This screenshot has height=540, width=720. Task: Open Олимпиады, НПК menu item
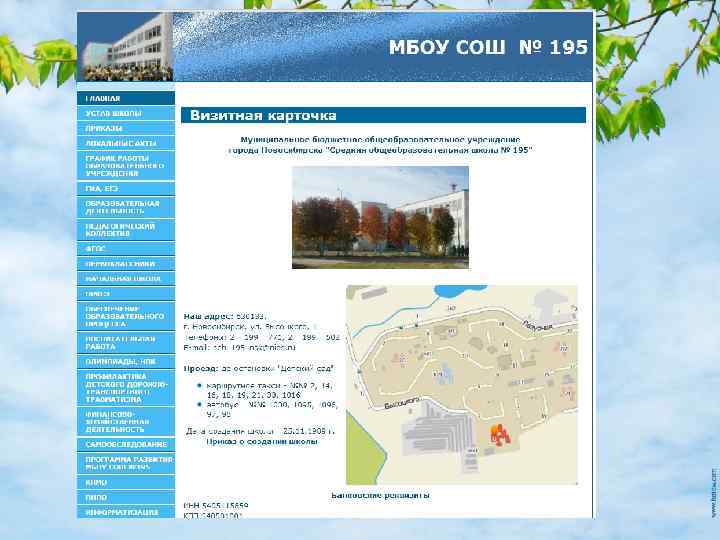[126, 361]
